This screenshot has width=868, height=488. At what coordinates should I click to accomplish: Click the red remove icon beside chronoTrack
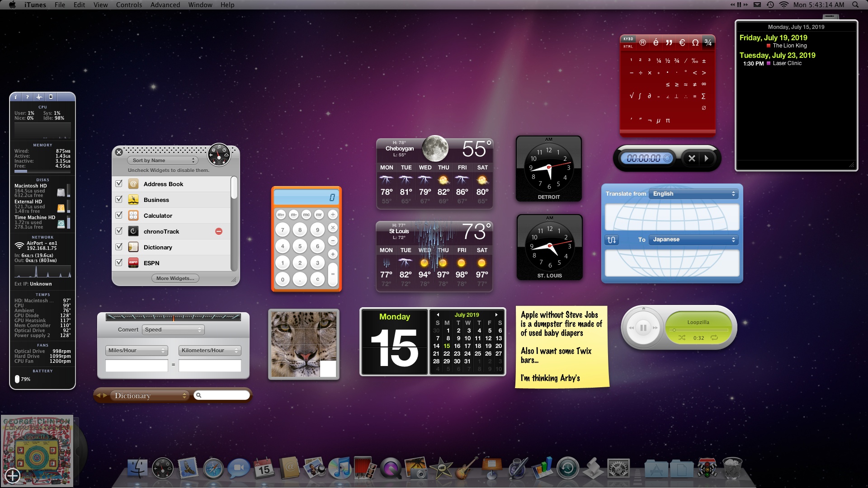point(219,231)
